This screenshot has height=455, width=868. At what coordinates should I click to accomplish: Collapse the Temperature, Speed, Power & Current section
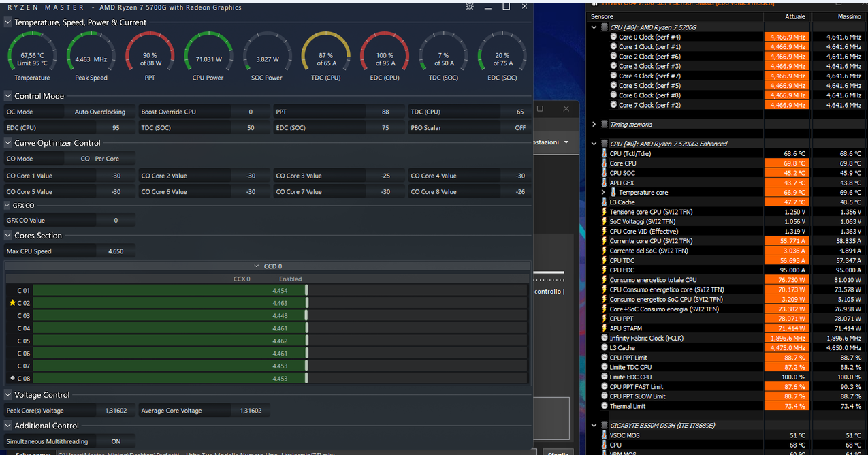pos(7,22)
